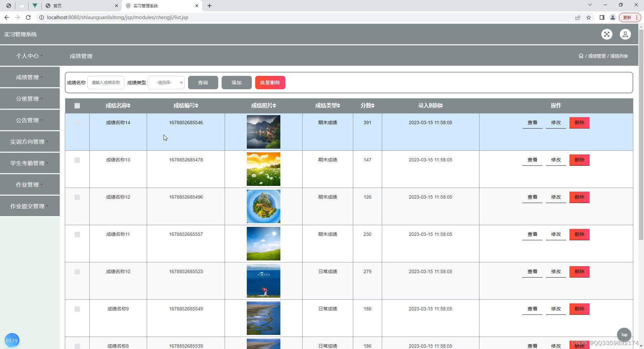Check the row for 成绩名称9
This screenshot has height=349, width=644.
click(77, 309)
